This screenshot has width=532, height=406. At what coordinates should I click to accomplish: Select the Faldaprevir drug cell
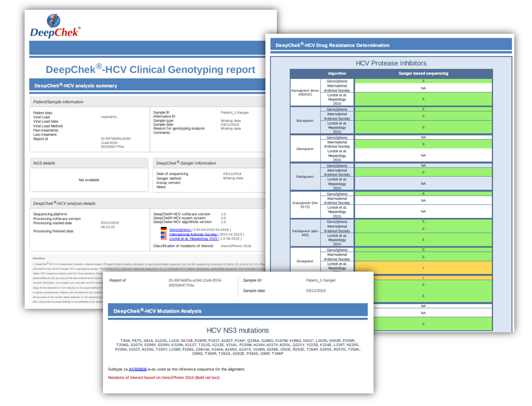(305, 177)
